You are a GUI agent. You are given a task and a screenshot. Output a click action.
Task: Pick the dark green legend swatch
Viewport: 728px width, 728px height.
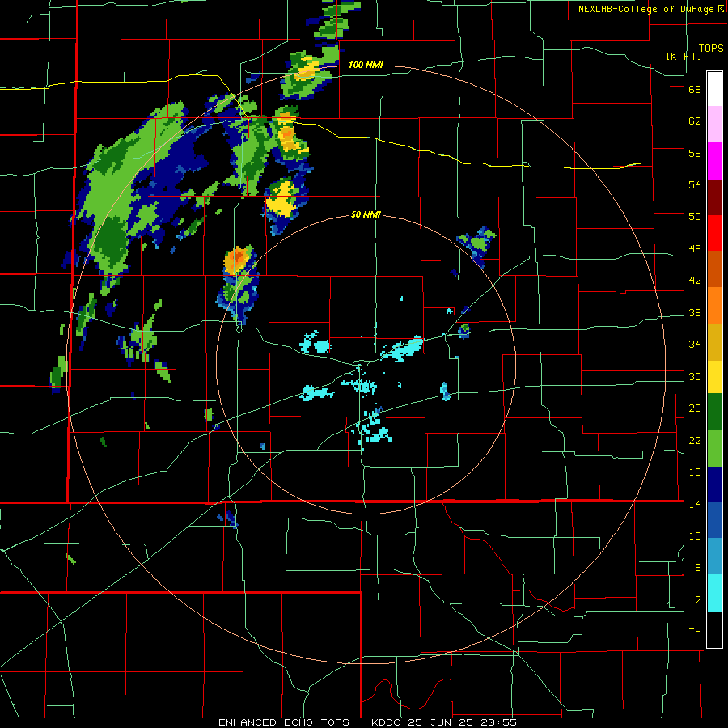714,412
